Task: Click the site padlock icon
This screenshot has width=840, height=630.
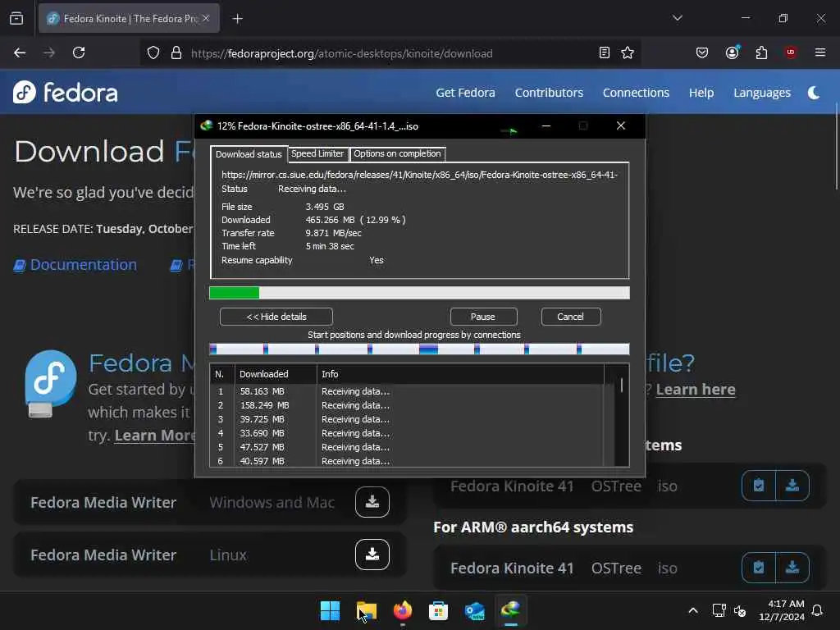Action: 176,53
